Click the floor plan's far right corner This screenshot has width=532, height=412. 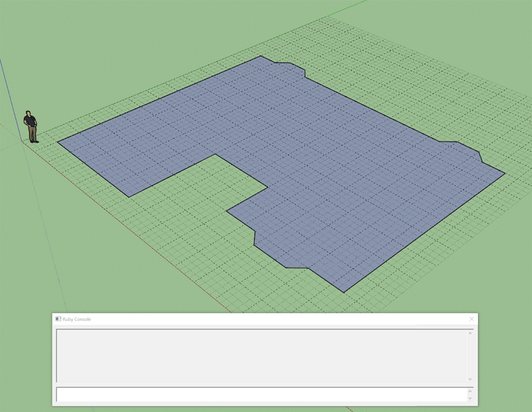point(505,173)
